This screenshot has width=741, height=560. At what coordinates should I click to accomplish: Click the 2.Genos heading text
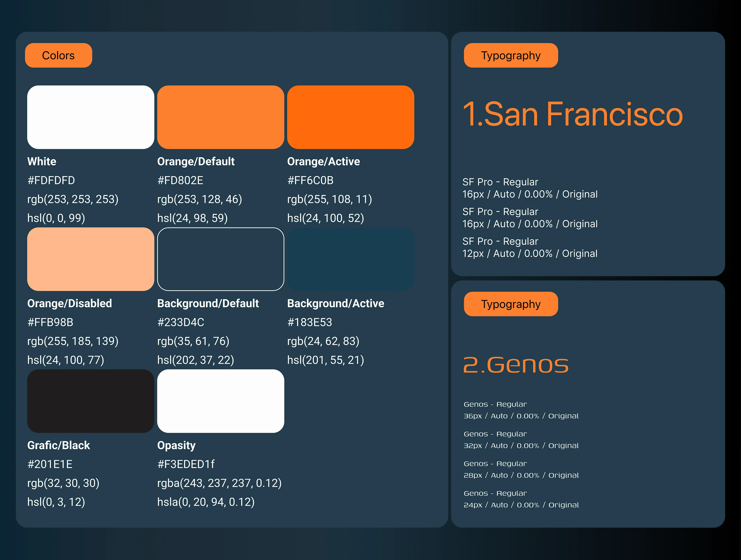tap(516, 364)
